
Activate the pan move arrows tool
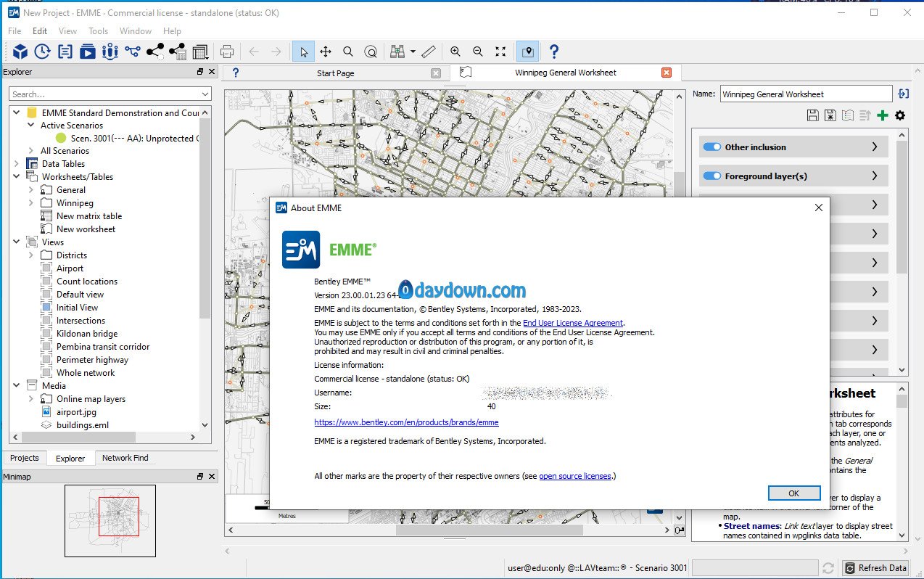point(326,52)
